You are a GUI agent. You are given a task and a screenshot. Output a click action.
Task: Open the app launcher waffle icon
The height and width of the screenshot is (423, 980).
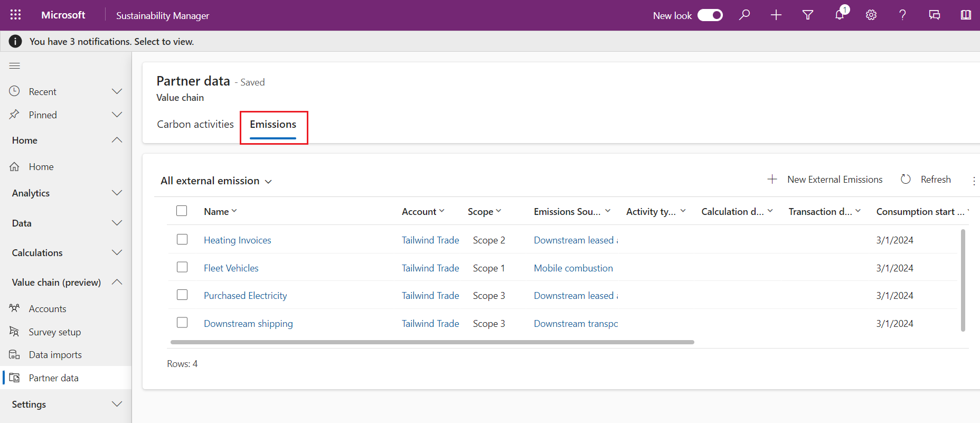(x=15, y=15)
